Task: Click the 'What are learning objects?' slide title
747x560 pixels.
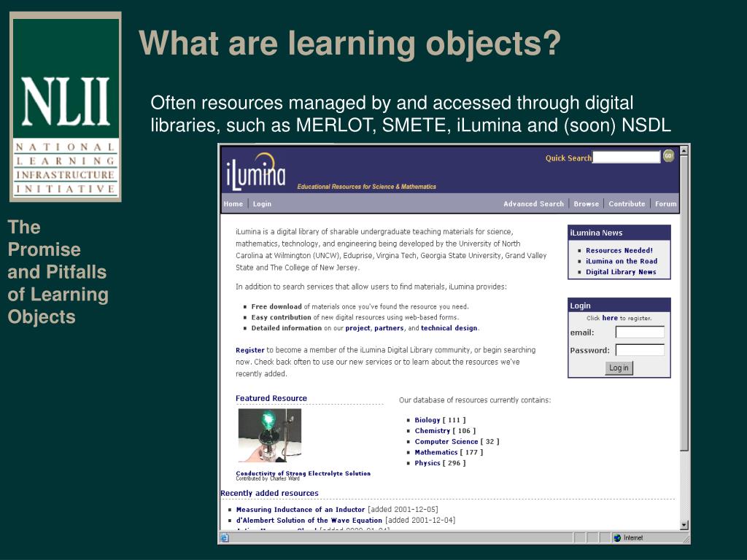Action: [x=349, y=44]
